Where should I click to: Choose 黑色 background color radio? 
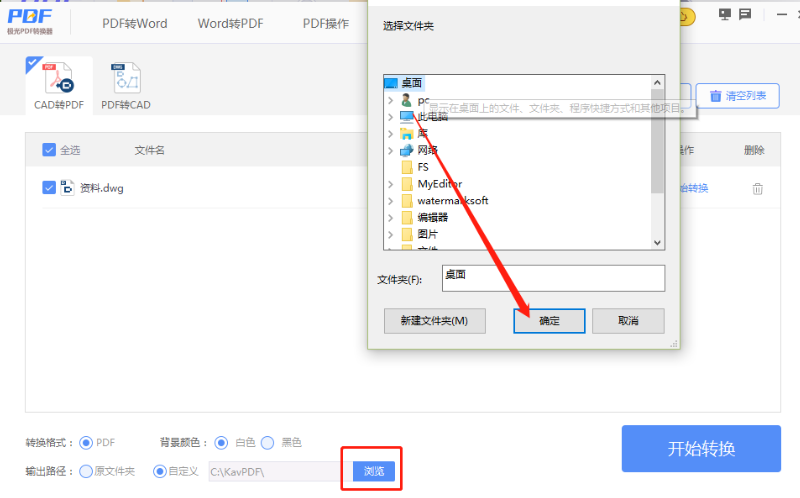(267, 442)
